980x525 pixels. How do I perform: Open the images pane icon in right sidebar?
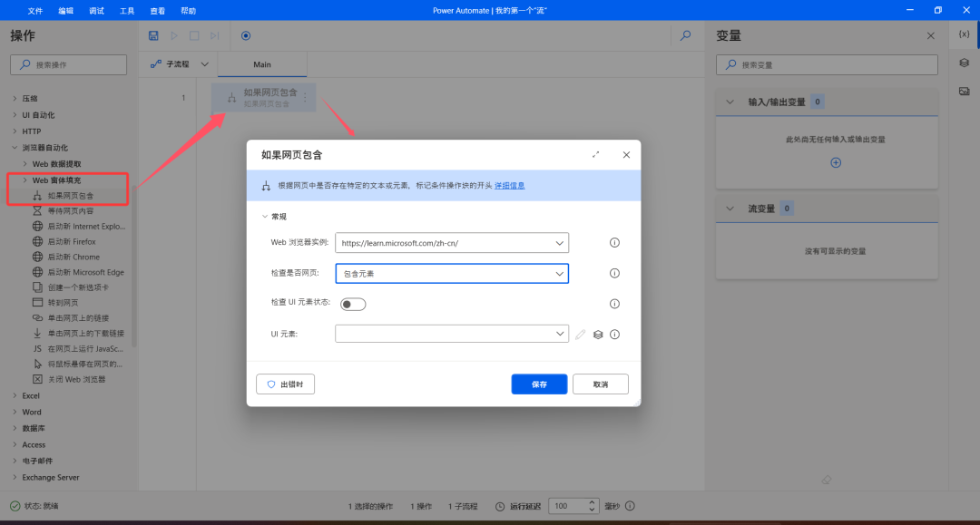964,91
